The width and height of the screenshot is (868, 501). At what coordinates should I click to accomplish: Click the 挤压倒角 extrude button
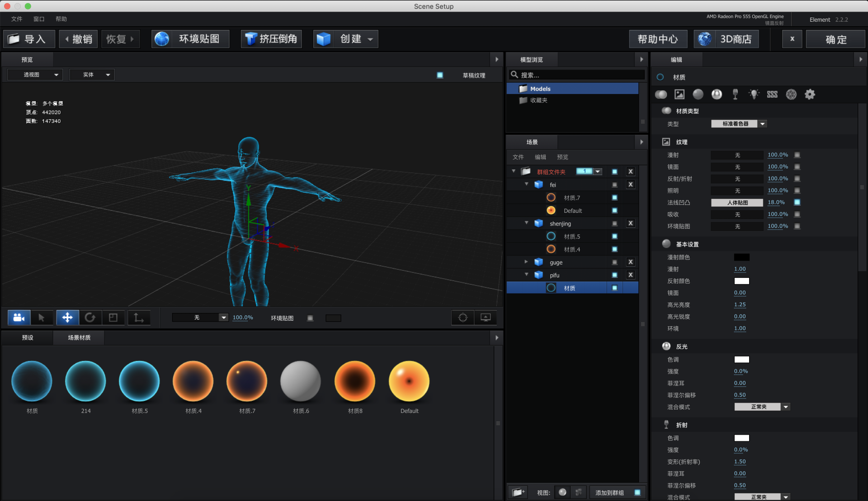(271, 39)
